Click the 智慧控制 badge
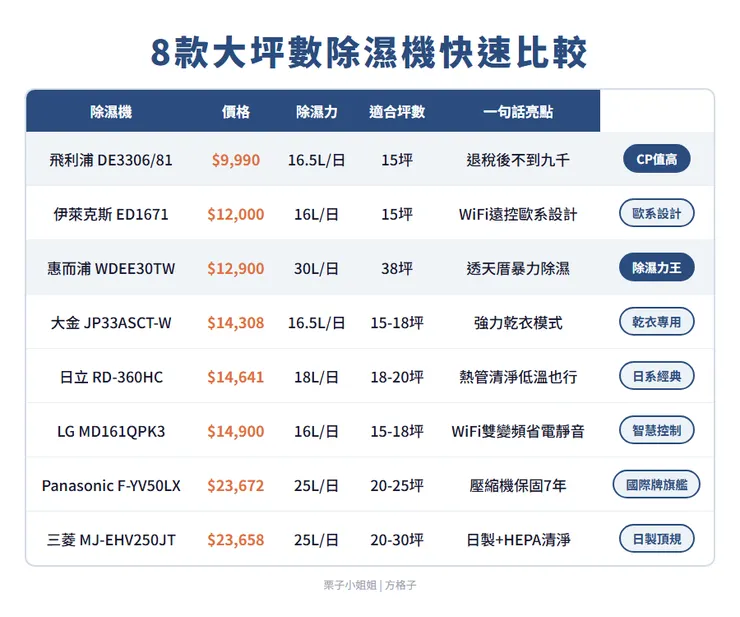740x617 pixels. [x=656, y=430]
